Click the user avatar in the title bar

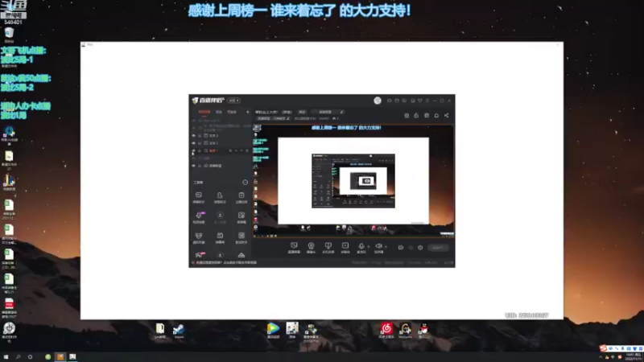coord(378,101)
